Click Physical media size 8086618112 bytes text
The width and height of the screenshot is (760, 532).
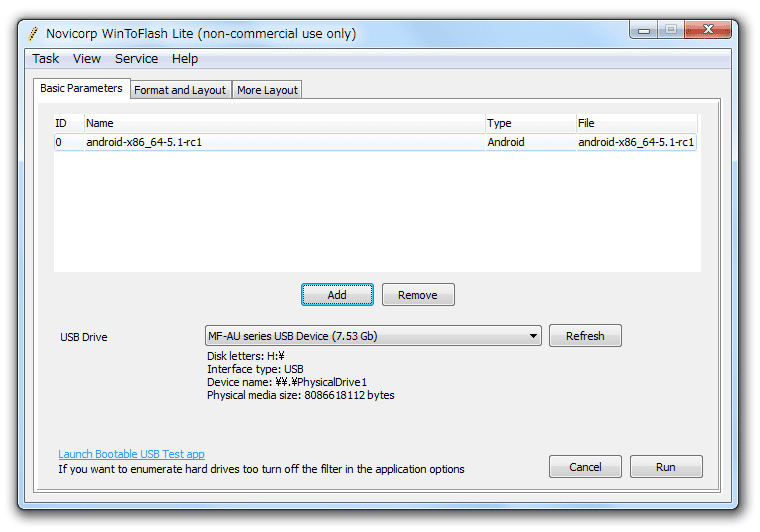coord(301,395)
